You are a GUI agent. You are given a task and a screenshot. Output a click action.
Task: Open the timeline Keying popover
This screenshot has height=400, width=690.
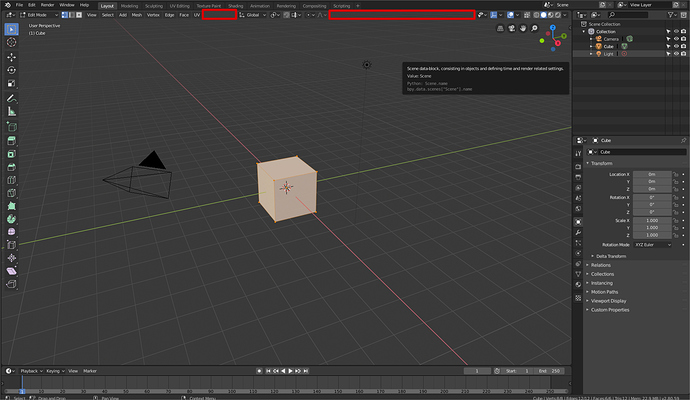click(x=55, y=371)
